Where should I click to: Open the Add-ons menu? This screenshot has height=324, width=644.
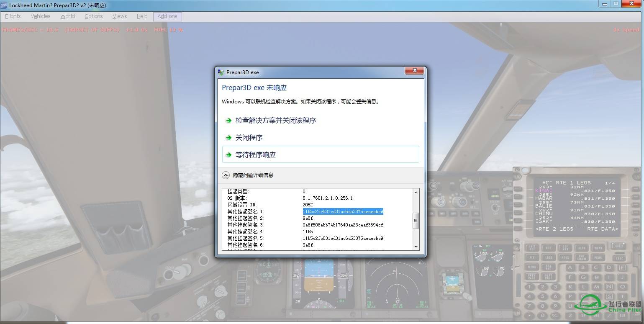click(x=167, y=16)
